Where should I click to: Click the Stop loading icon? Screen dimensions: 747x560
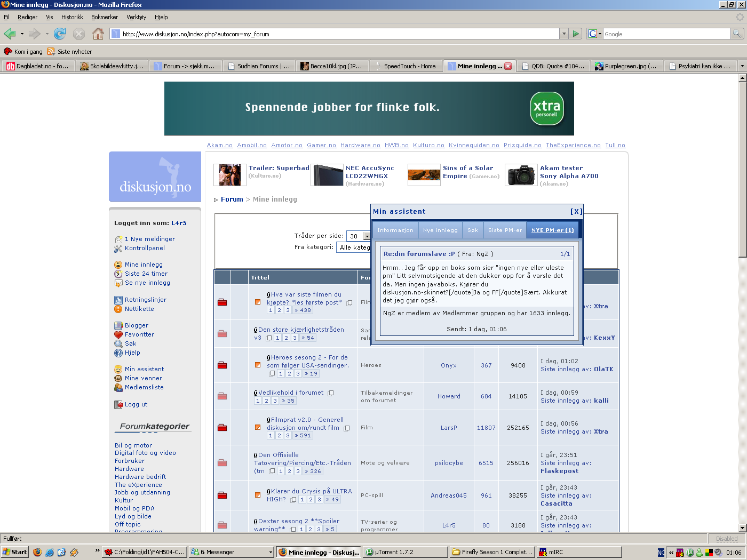[79, 34]
